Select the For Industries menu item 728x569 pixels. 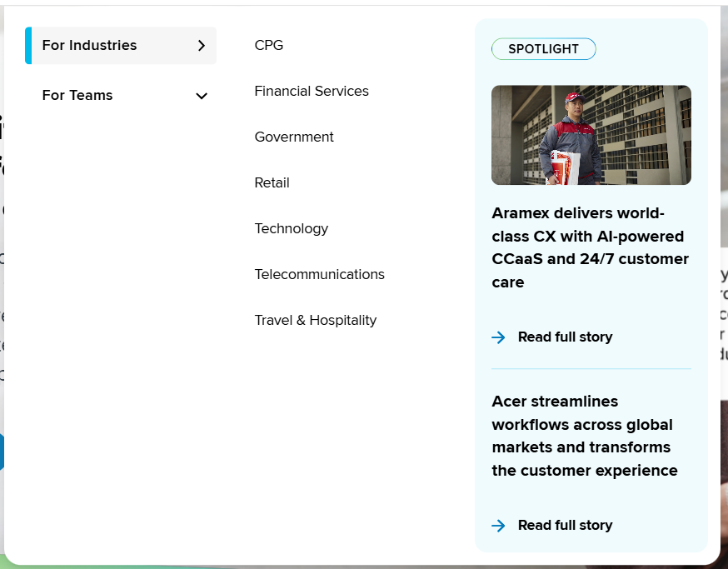(90, 45)
